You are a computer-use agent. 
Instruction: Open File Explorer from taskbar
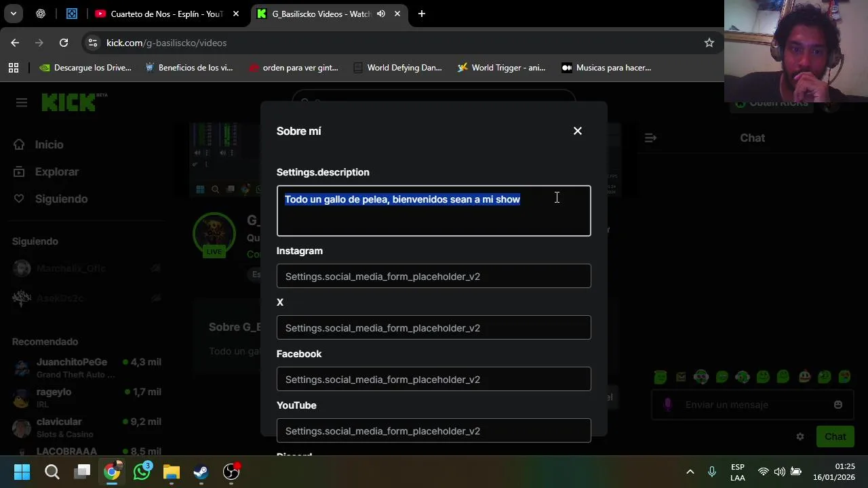(x=172, y=472)
